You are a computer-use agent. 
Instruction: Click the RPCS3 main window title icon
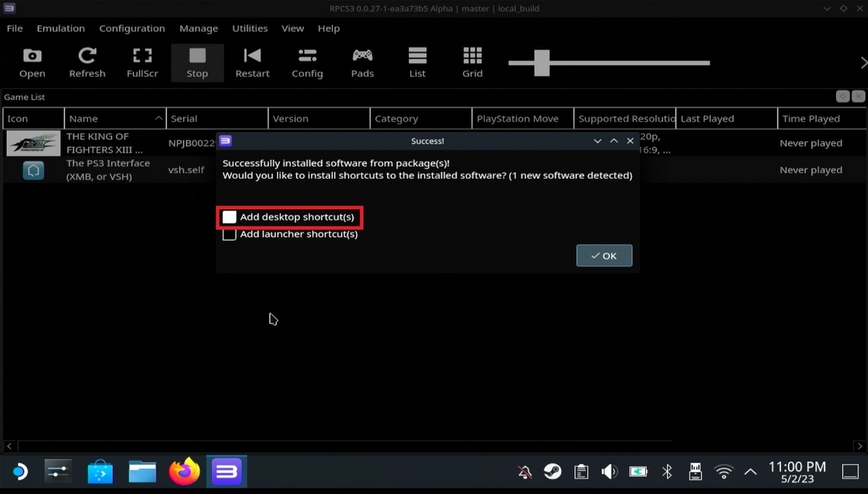[x=8, y=8]
